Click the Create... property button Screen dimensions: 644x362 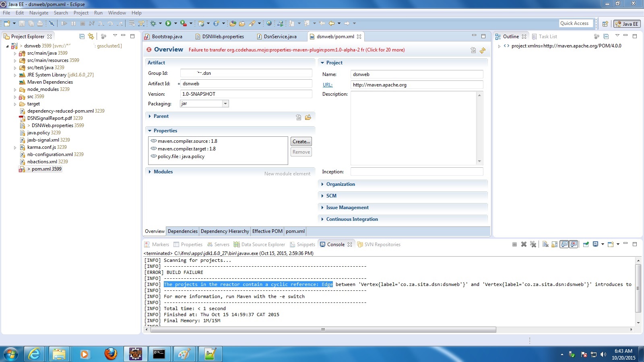pyautogui.click(x=301, y=142)
